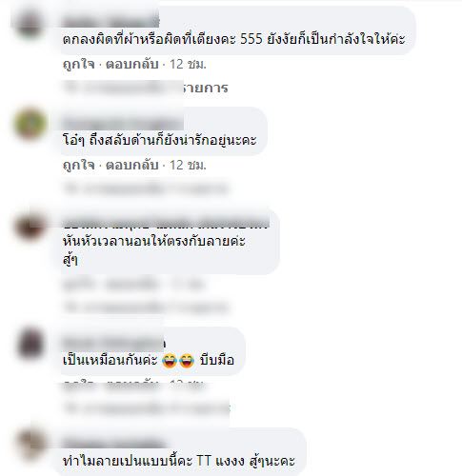Image resolution: width=462 pixels, height=476 pixels.
Task: Expand blurred replies line under 'โอ๋ๆ ถึงสลับด้าน' comment
Action: click(x=146, y=188)
